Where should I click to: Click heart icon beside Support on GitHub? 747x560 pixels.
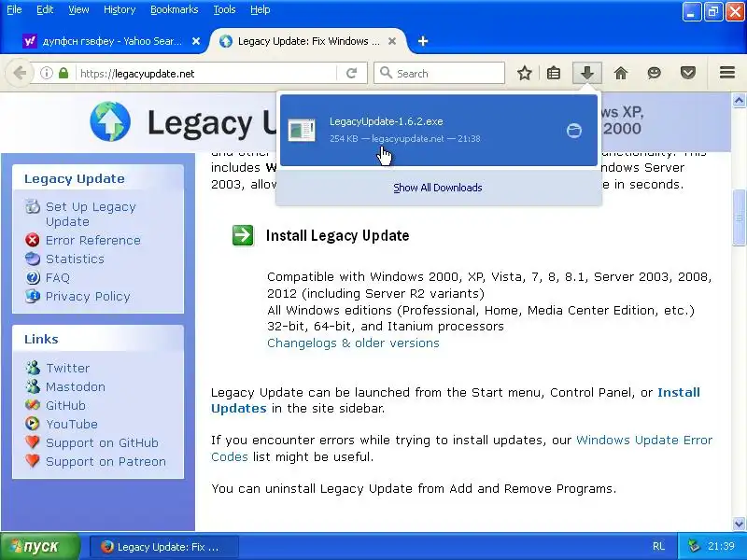point(33,442)
